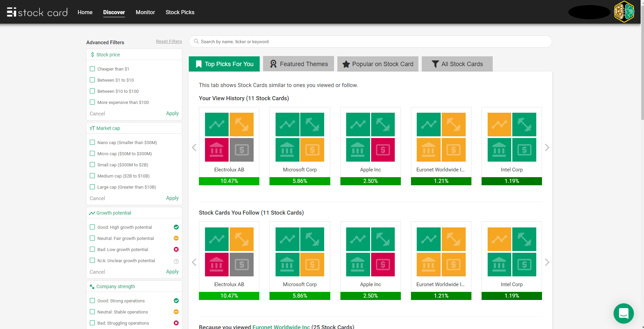Image resolution: width=644 pixels, height=329 pixels.
Task: Show previous cards in Stock Cards You Follow
Action: pos(194,262)
